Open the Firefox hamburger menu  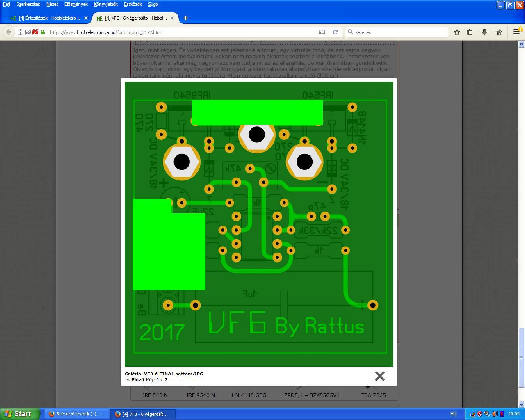[516, 32]
